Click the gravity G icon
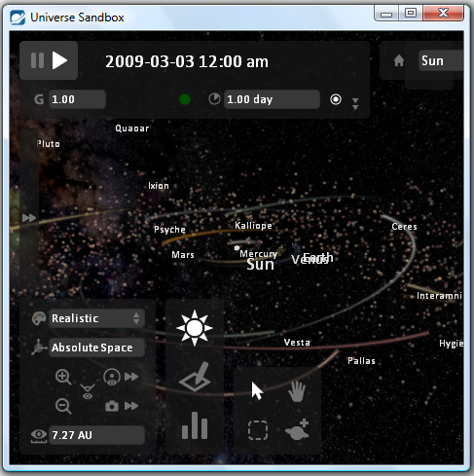This screenshot has height=476, width=474. pos(39,99)
